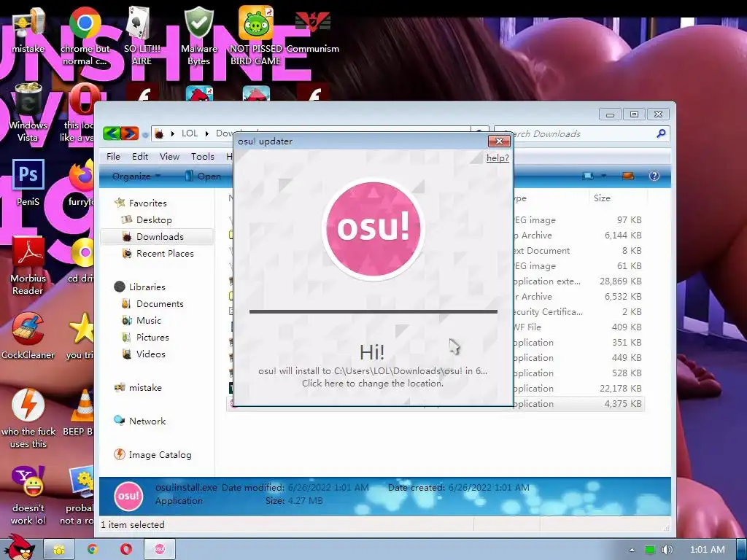Open the Malware Bytes desktop shortcut
The height and width of the screenshot is (560, 747).
click(x=198, y=36)
